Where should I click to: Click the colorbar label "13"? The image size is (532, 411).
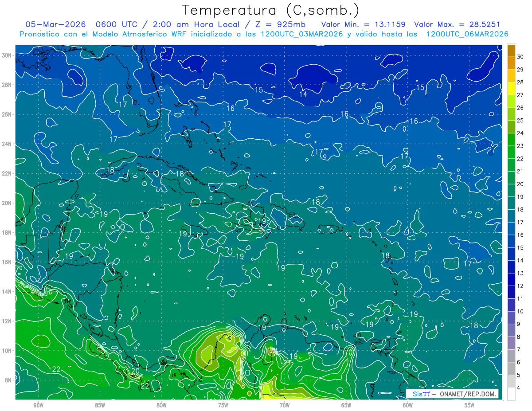coord(520,273)
